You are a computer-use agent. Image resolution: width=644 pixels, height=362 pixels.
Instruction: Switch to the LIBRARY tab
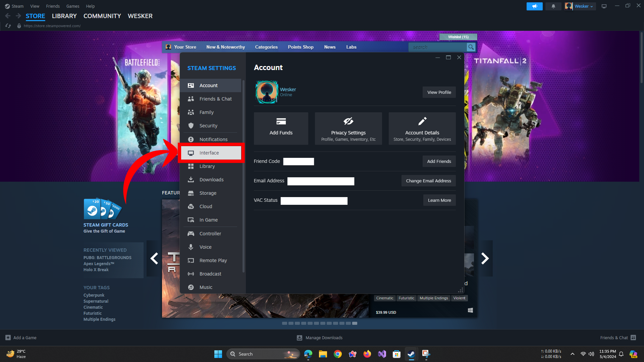coord(64,16)
